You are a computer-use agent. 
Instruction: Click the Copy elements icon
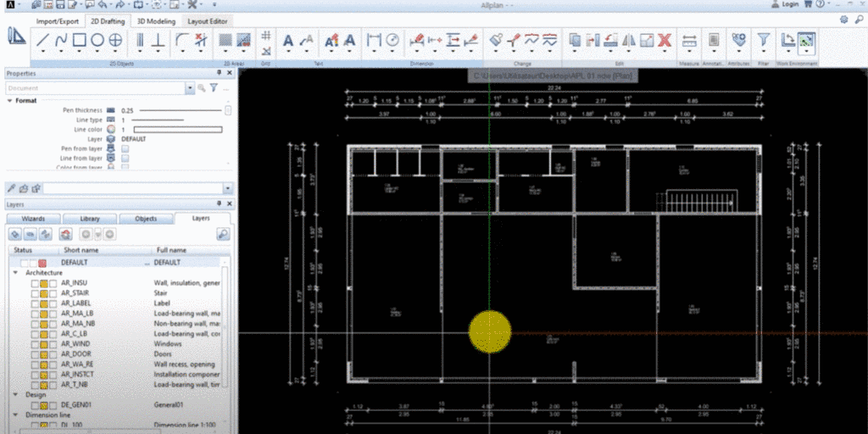point(576,40)
